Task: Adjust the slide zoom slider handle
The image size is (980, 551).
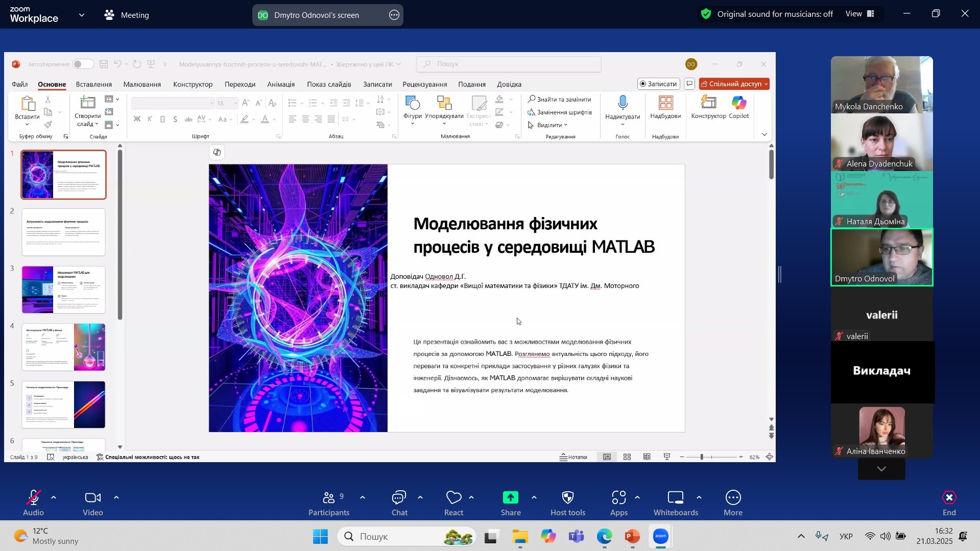Action: [702, 457]
